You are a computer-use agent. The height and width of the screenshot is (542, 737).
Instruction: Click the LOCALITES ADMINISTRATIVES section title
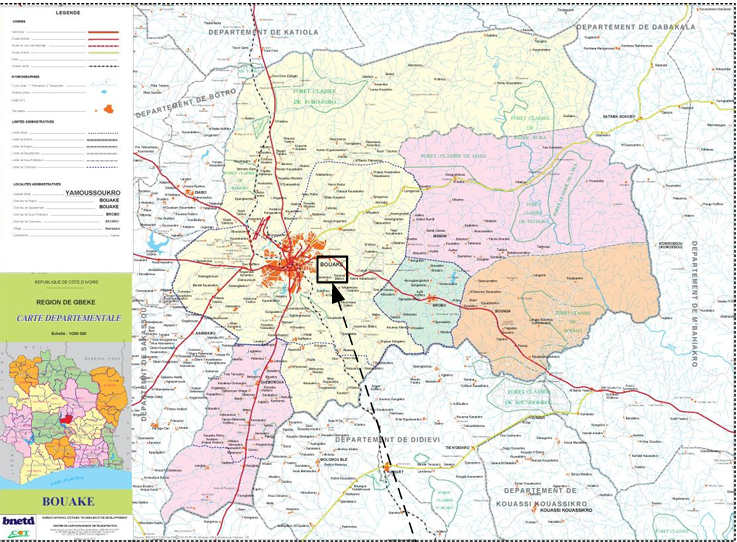click(37, 184)
